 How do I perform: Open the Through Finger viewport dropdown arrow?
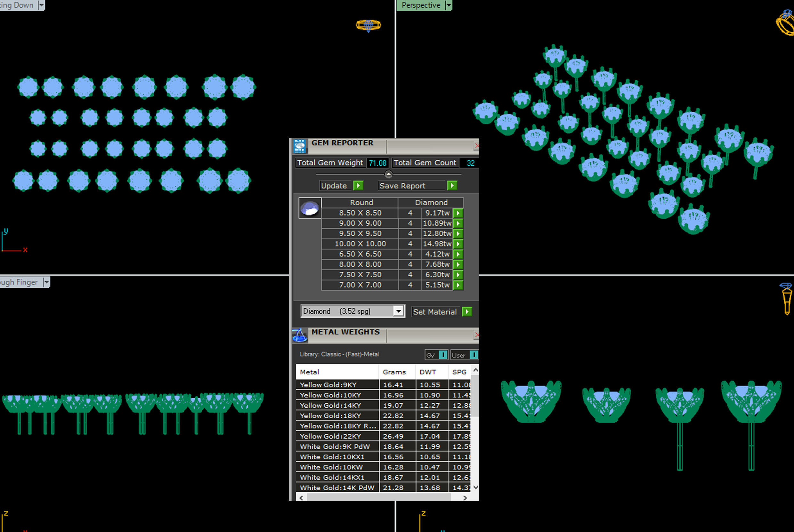(x=46, y=282)
